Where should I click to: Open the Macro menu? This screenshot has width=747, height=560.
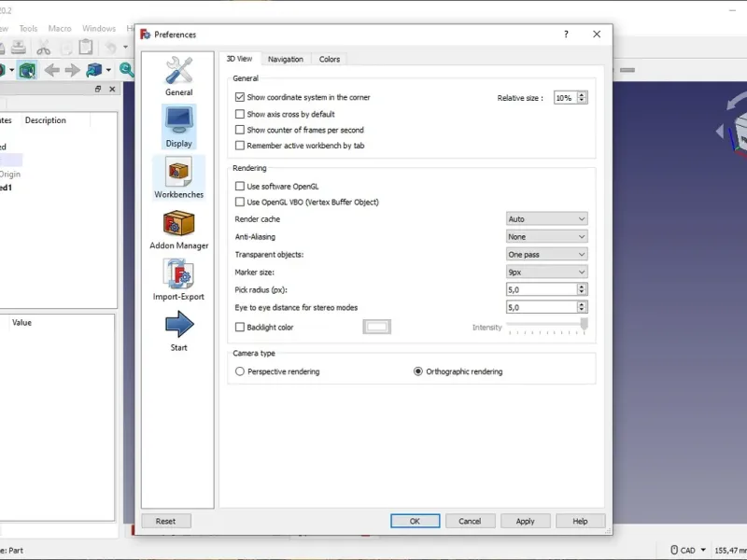60,29
